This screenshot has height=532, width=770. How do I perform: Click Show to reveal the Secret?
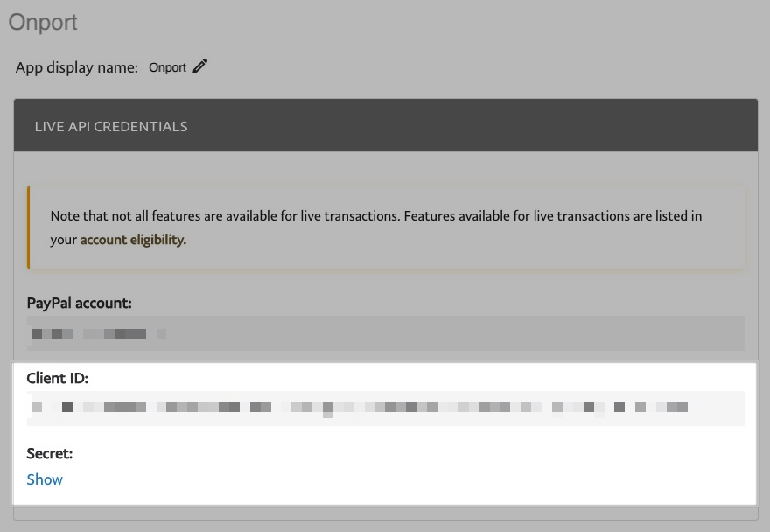point(45,479)
